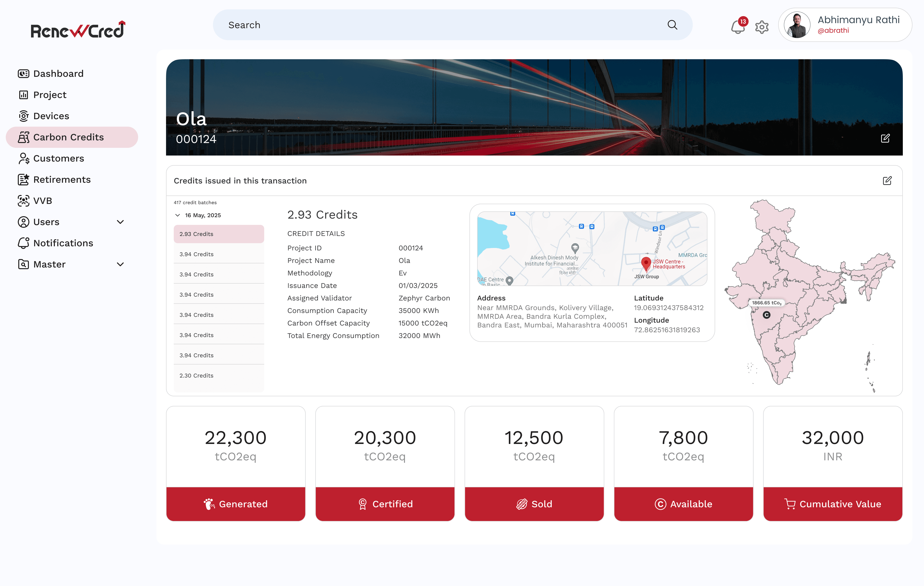The width and height of the screenshot is (924, 586).
Task: Collapse the 16 May, 2025 batch group
Action: click(x=178, y=215)
